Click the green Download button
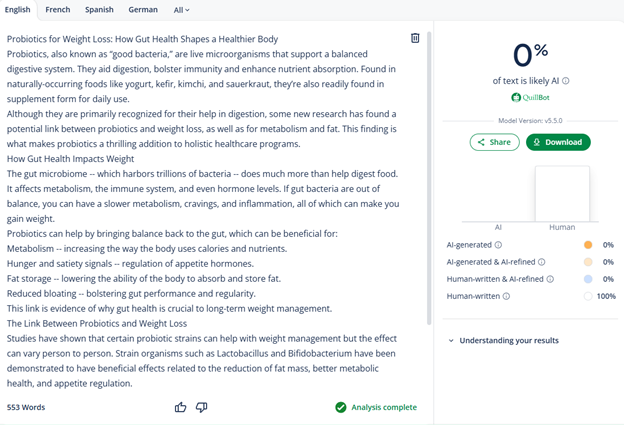624x425 pixels. pos(558,142)
